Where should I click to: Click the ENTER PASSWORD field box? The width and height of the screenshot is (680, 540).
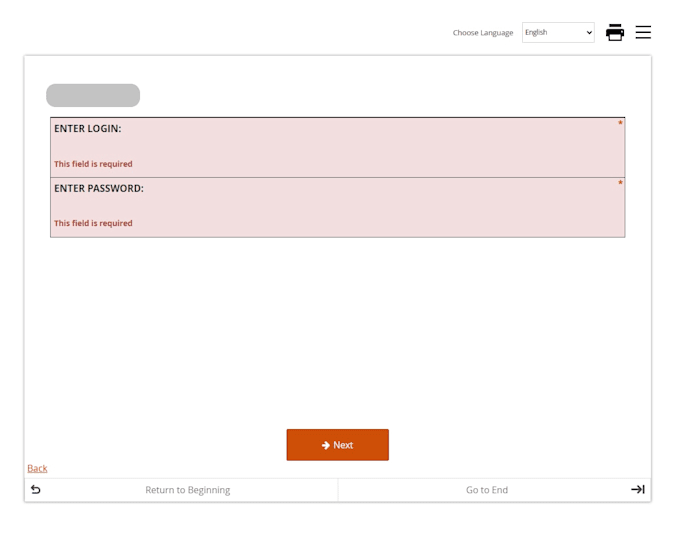coord(337,207)
